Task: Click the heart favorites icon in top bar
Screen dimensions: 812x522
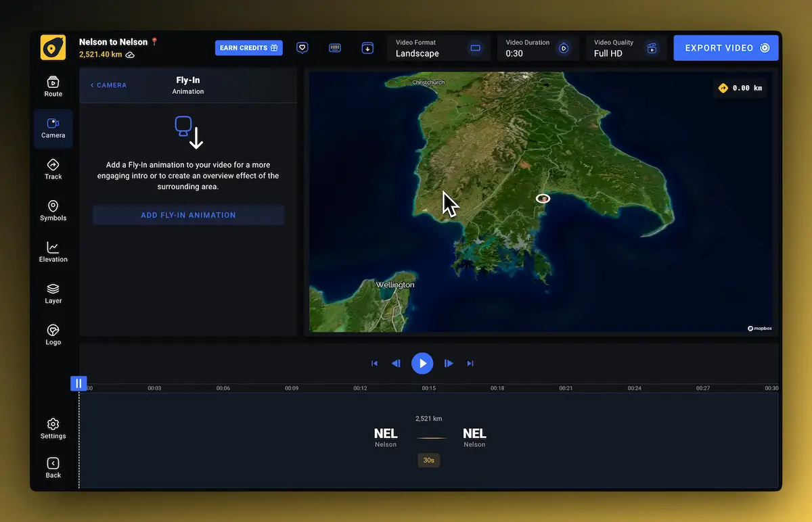Action: point(302,48)
